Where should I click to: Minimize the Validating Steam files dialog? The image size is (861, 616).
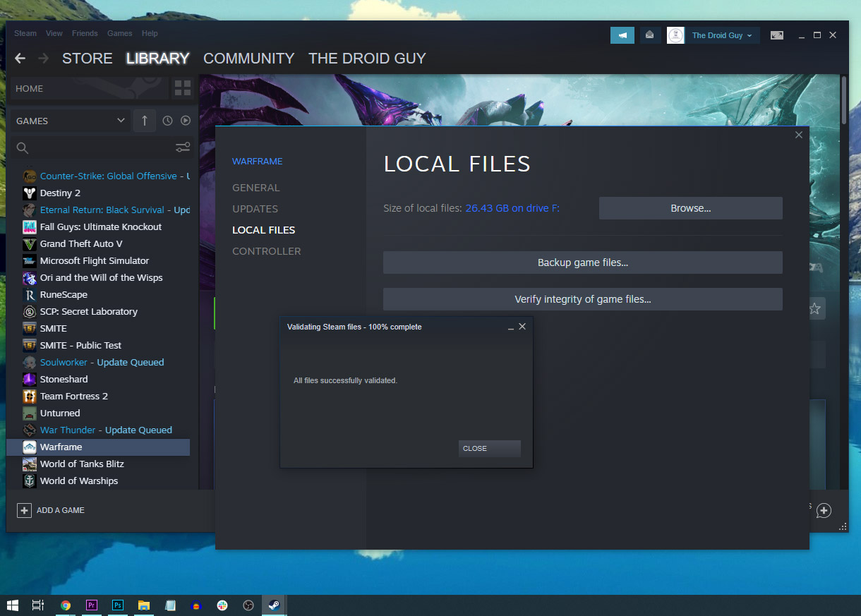[511, 327]
